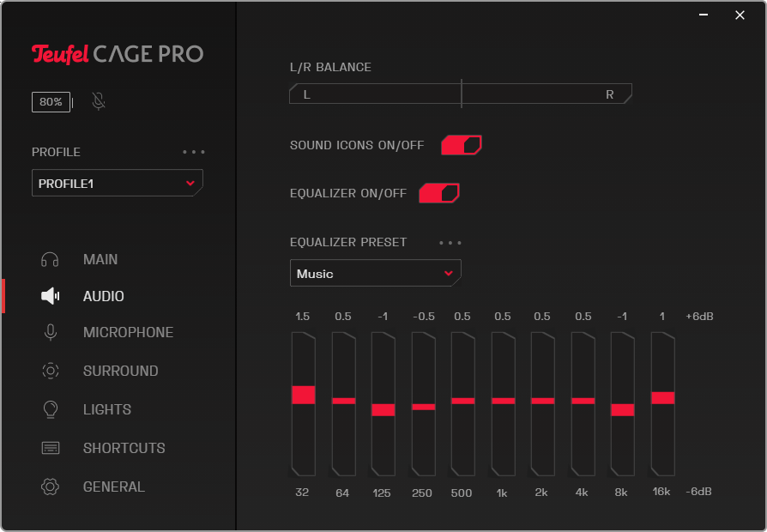767x532 pixels.
Task: Open the Profile three-dots options menu
Action: point(194,152)
